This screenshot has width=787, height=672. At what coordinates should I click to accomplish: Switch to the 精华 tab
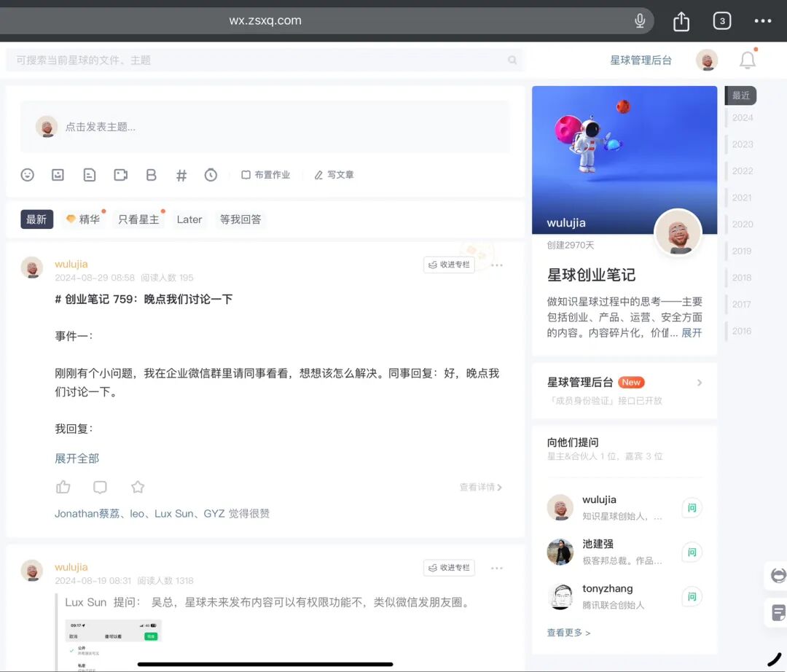pos(83,219)
